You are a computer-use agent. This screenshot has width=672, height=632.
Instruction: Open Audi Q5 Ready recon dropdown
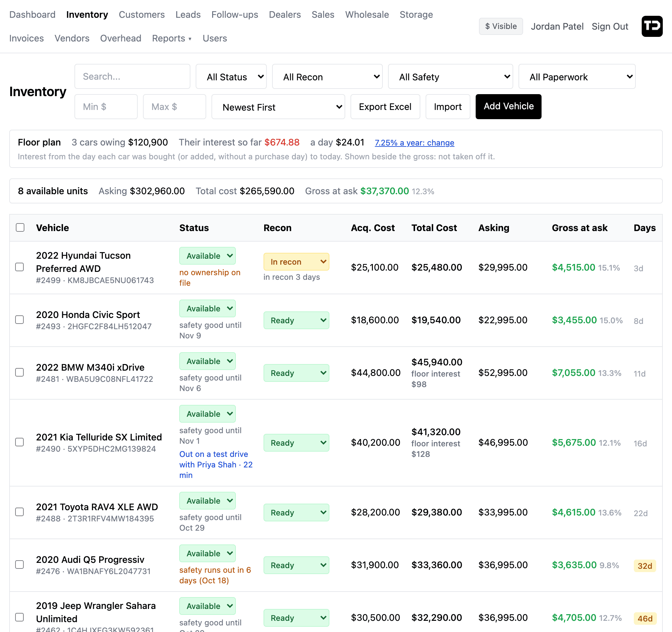[x=296, y=565]
